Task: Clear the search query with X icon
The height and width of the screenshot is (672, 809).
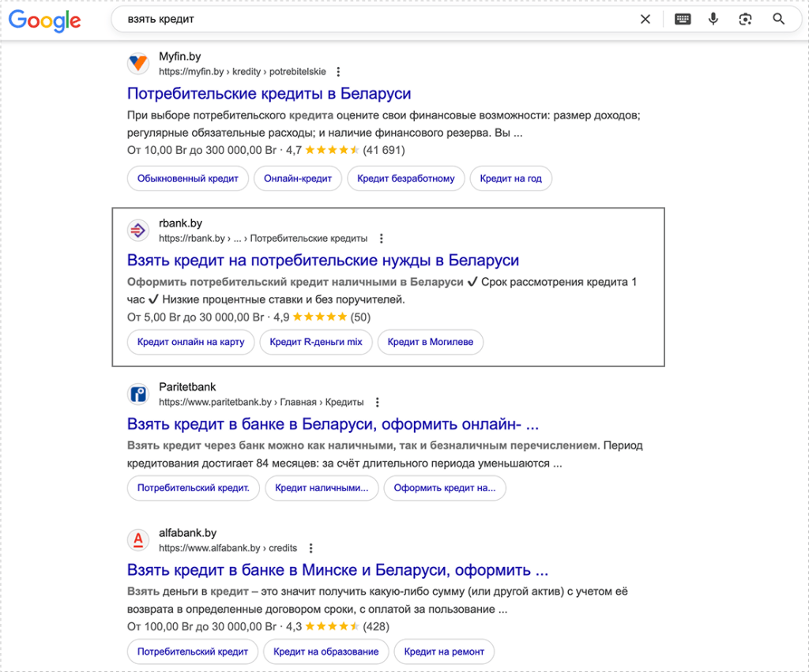Action: [645, 20]
